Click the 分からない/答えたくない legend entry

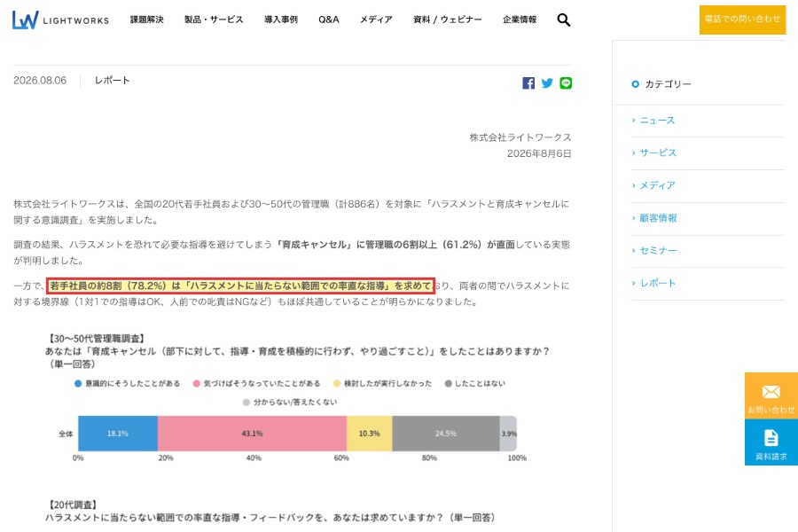coord(290,402)
